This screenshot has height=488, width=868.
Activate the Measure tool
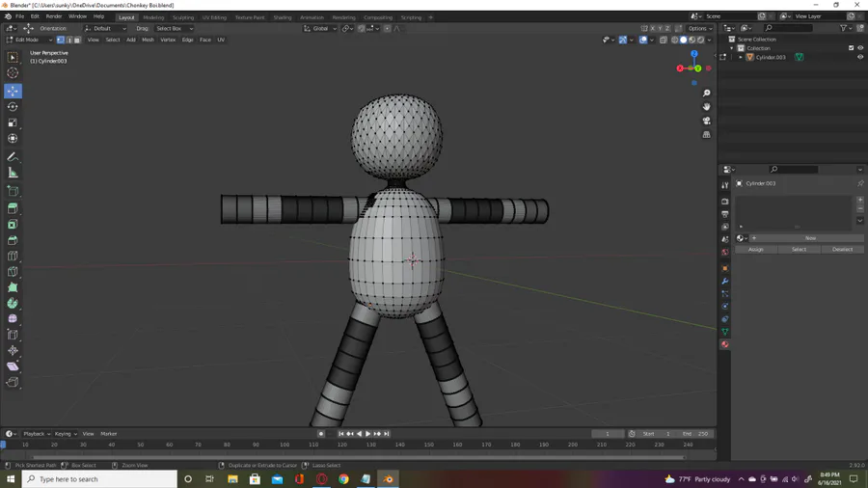[x=13, y=173]
